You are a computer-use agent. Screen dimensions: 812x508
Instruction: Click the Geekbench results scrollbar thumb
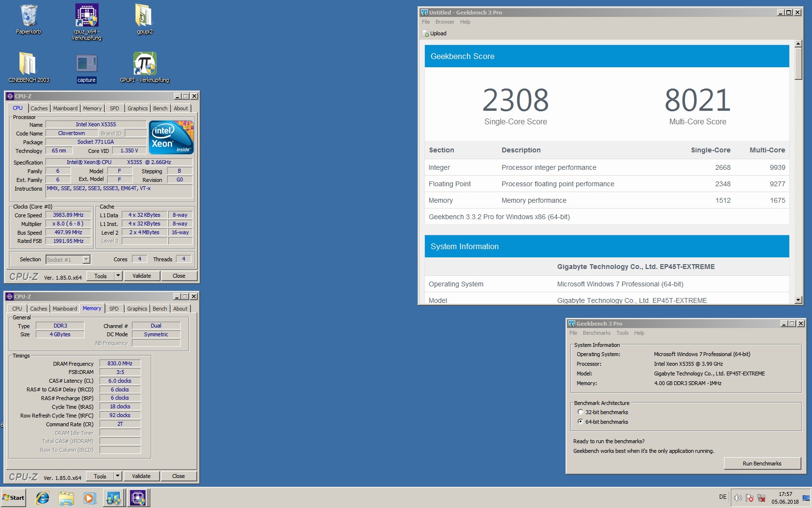[798, 63]
